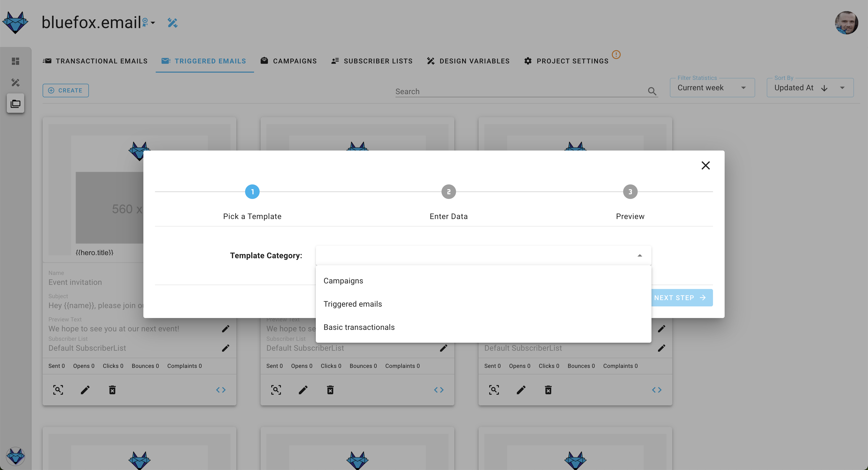Show code snippet for the second card
This screenshot has width=868, height=470.
click(439, 390)
